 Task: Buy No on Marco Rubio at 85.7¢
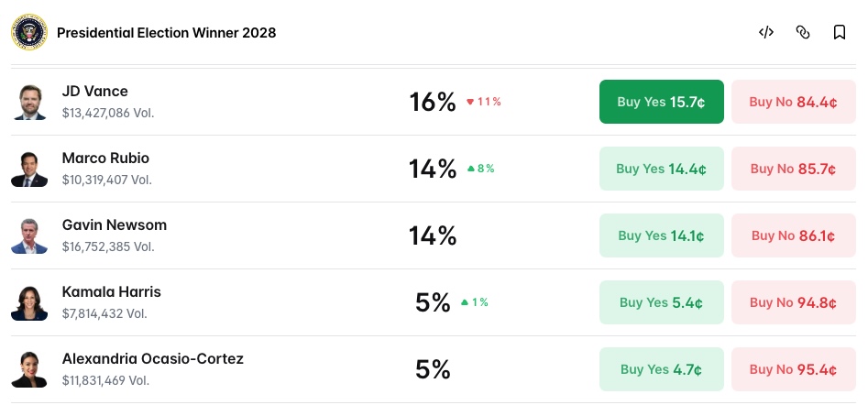click(794, 169)
